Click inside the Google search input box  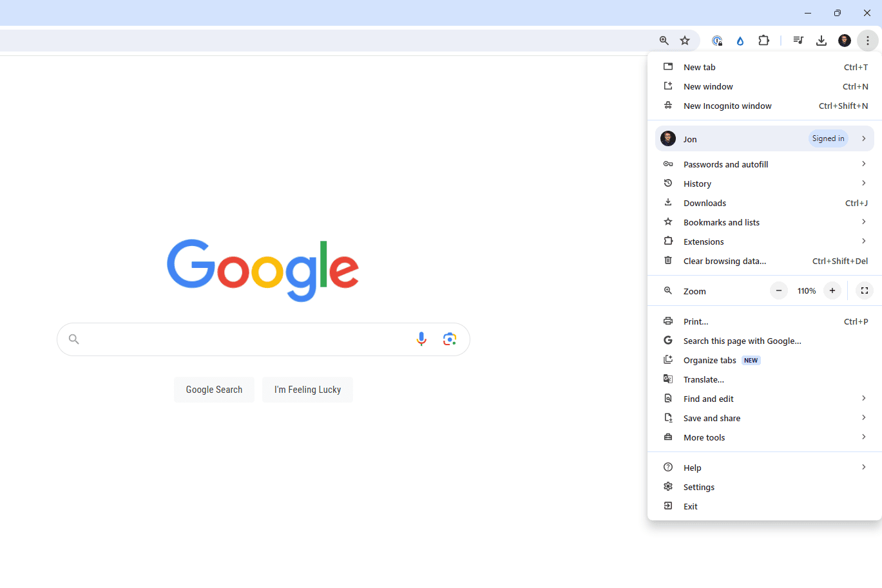tap(245, 339)
